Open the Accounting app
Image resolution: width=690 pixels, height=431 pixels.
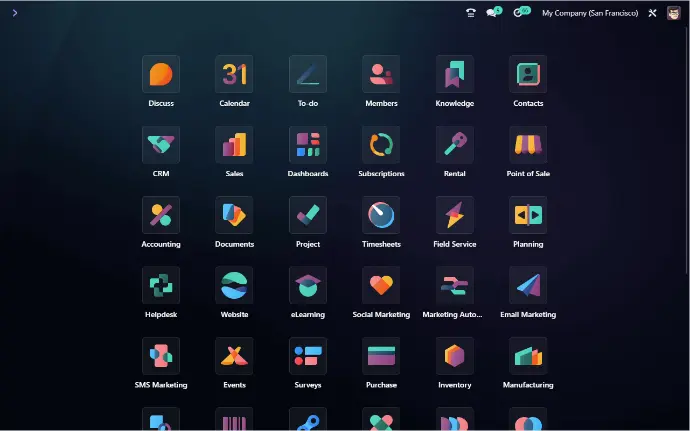[x=161, y=215]
